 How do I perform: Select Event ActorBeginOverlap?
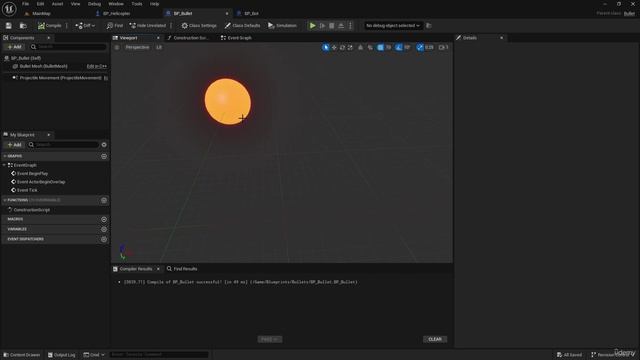click(41, 182)
